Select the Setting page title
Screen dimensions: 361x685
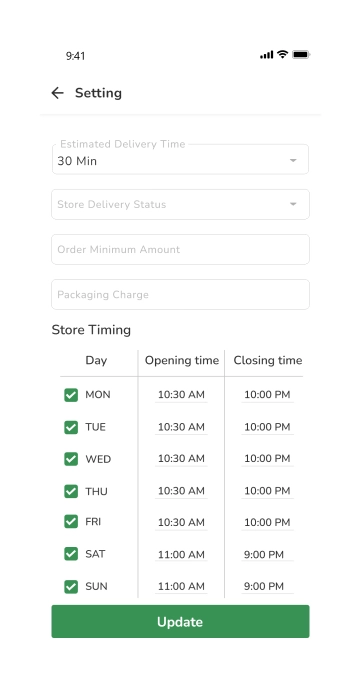98,93
